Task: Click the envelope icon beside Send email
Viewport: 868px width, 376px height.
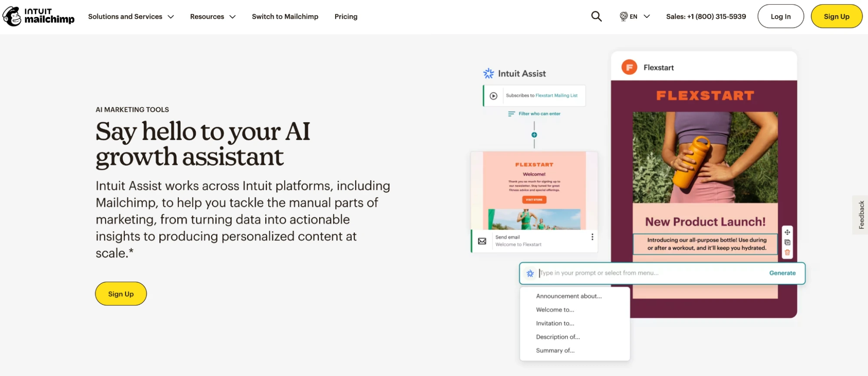Action: click(x=482, y=241)
